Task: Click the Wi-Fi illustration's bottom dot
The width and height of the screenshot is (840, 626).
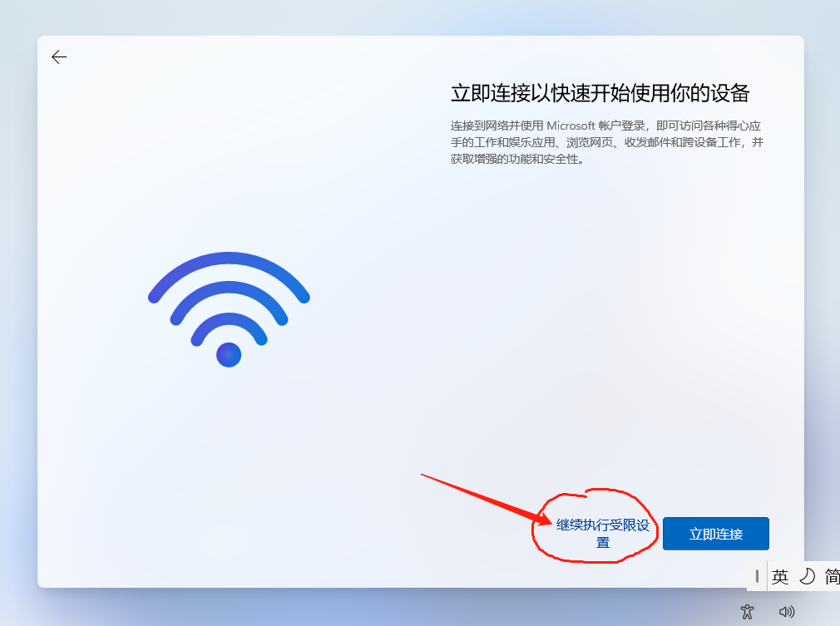Action: tap(229, 354)
